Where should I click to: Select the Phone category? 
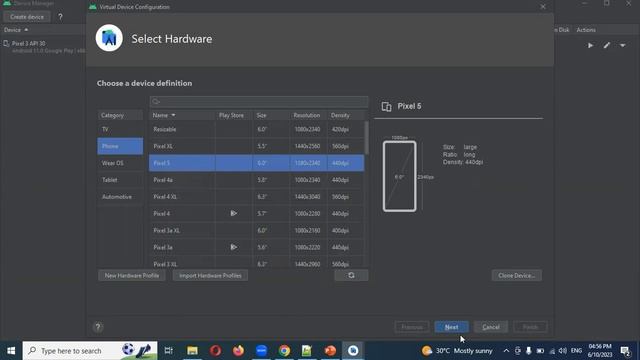120,146
